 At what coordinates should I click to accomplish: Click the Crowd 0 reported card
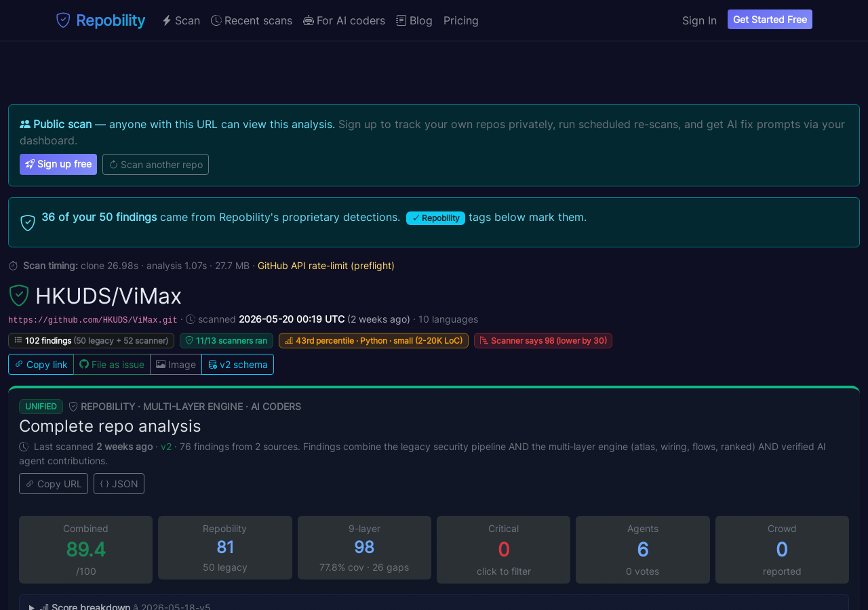point(782,550)
